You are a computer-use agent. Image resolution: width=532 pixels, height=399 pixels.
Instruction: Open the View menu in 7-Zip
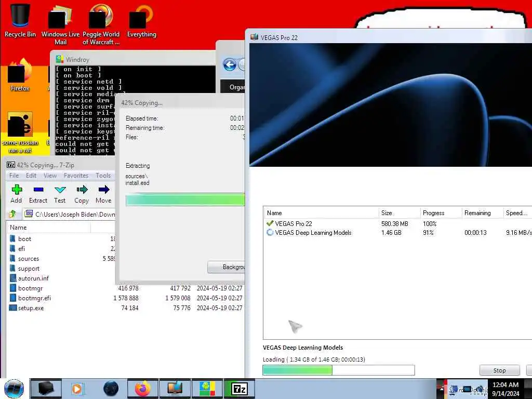[x=50, y=176]
